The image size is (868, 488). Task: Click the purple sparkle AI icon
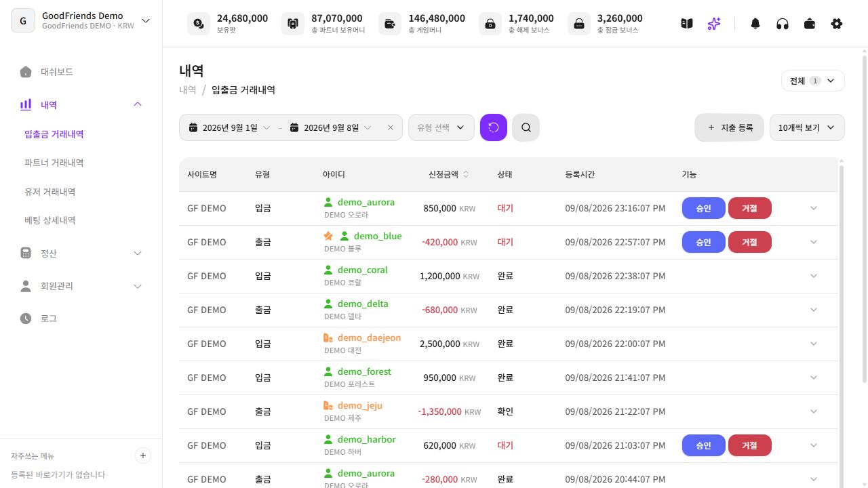713,24
